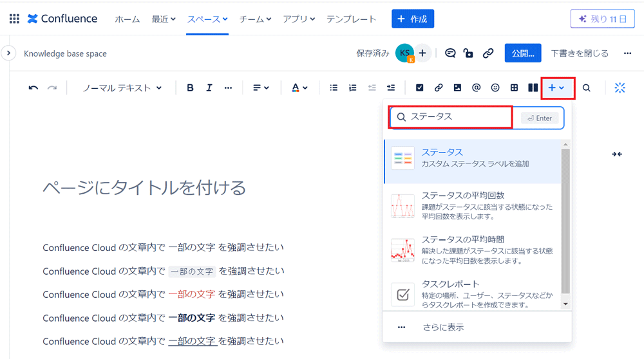
Task: Insert a table using the toolbar icon
Action: click(514, 87)
